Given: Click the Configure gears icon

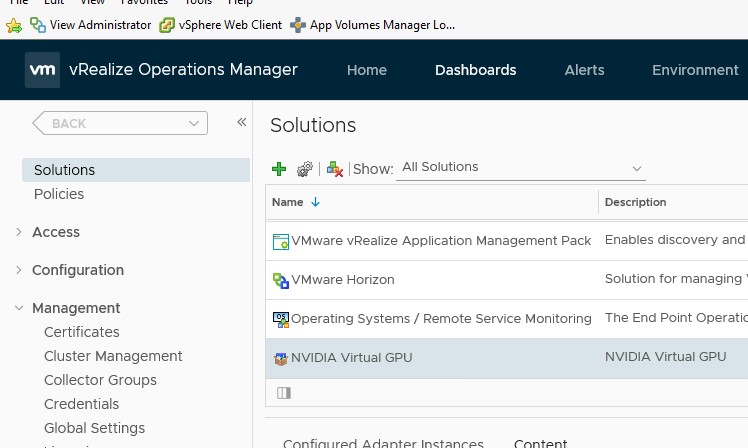Looking at the screenshot, I should (x=305, y=169).
